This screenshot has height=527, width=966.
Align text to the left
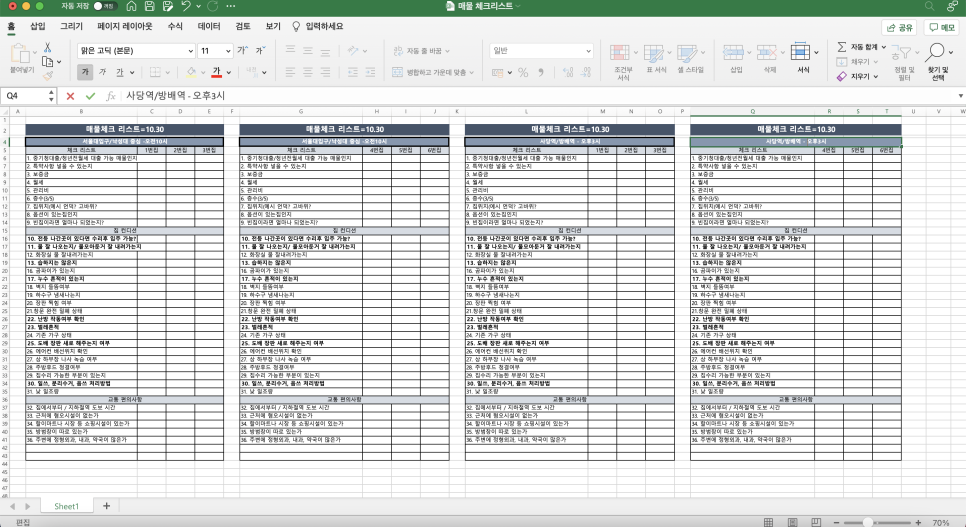[290, 72]
